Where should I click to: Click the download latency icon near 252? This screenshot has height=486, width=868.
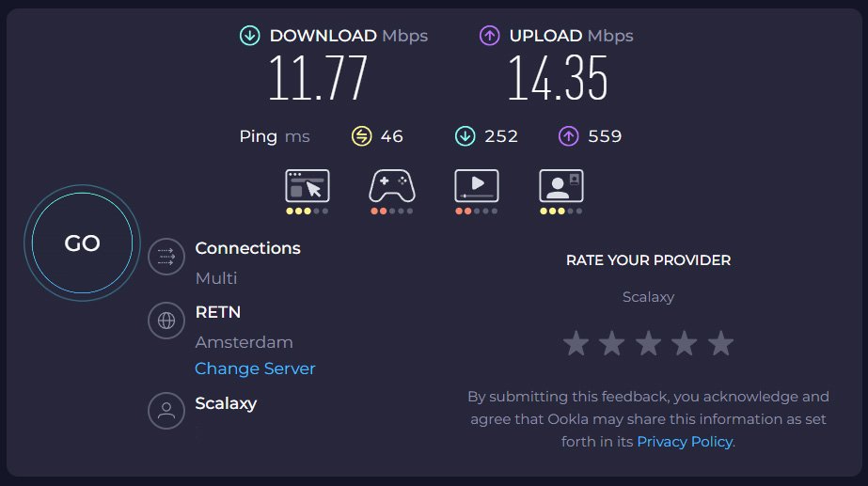pyautogui.click(x=465, y=136)
